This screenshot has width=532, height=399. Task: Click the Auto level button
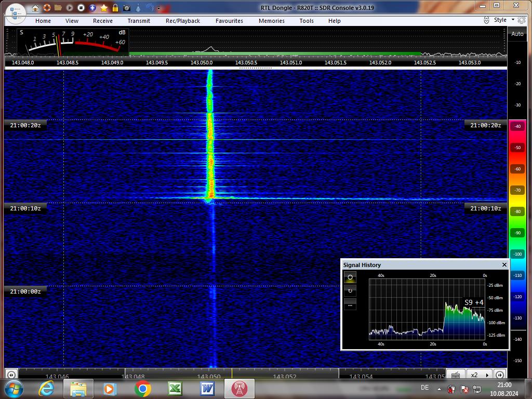(517, 34)
